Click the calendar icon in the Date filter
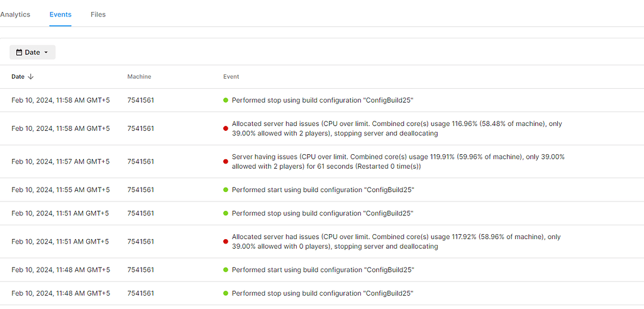This screenshot has height=309, width=644. (x=19, y=52)
